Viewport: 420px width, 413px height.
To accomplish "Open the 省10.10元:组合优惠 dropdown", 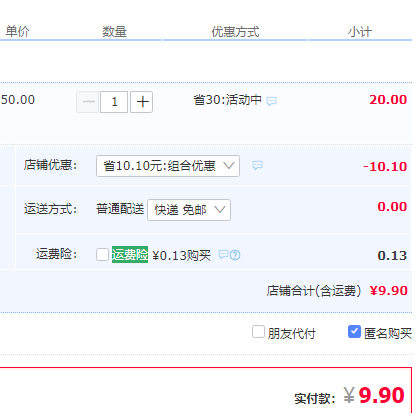I will (x=168, y=166).
